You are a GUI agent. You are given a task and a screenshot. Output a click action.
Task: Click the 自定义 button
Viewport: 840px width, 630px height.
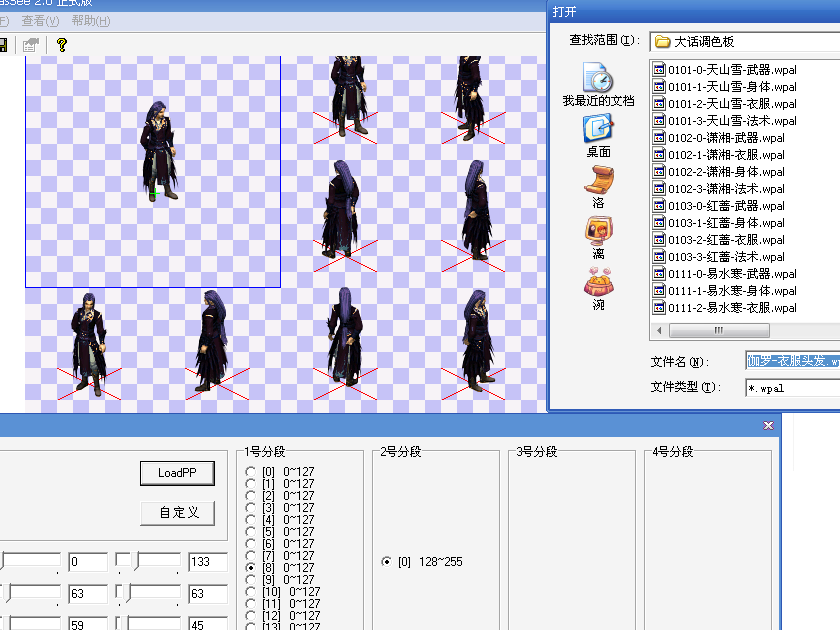(177, 513)
